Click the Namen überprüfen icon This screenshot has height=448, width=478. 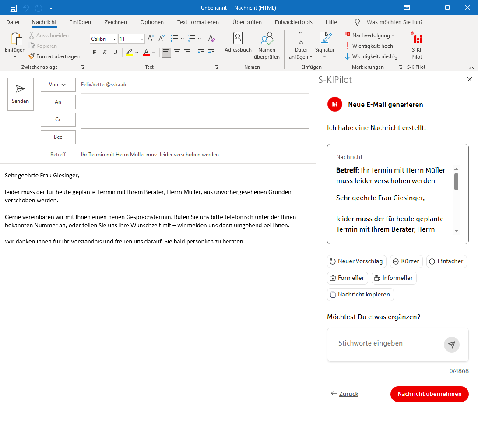click(267, 46)
